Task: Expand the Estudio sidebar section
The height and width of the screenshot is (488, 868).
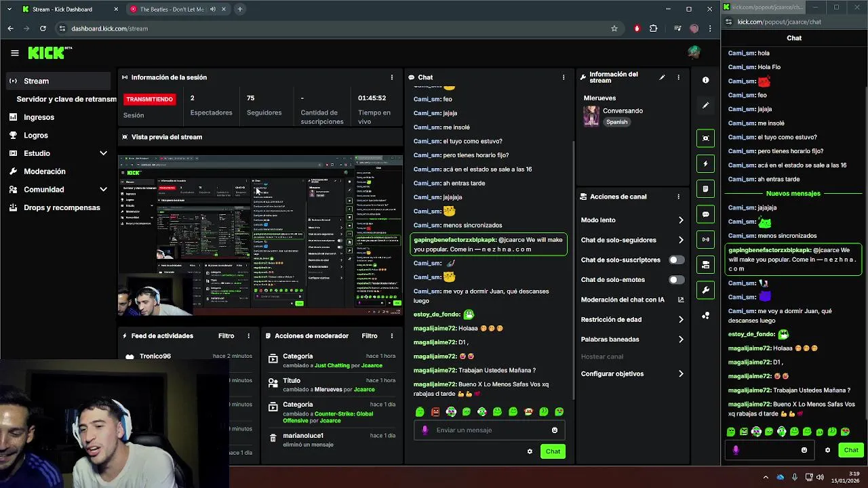Action: (x=103, y=153)
